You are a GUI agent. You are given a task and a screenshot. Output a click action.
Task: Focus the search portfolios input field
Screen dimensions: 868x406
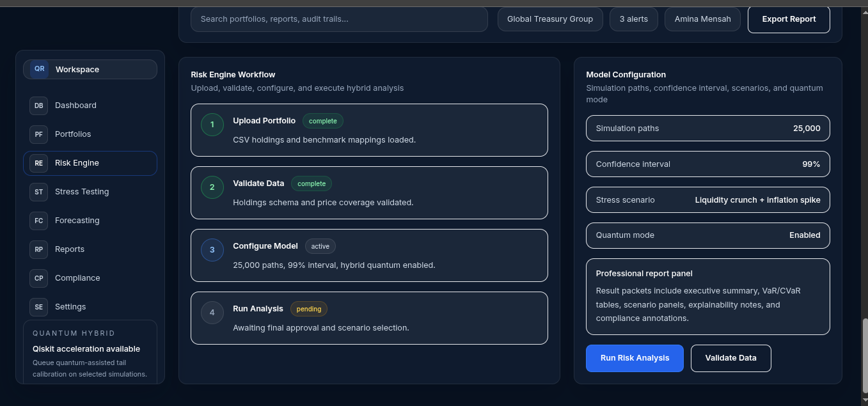pyautogui.click(x=339, y=19)
